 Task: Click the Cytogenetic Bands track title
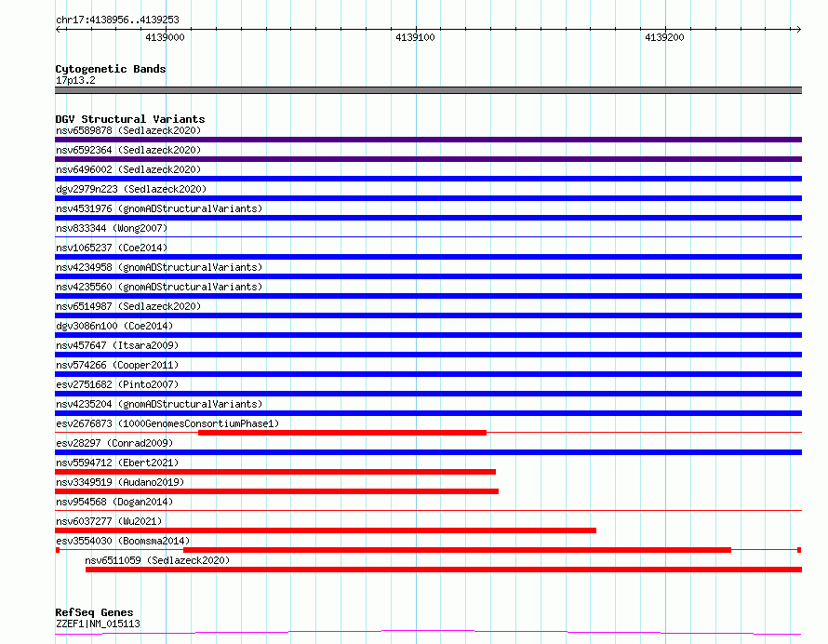(x=111, y=69)
